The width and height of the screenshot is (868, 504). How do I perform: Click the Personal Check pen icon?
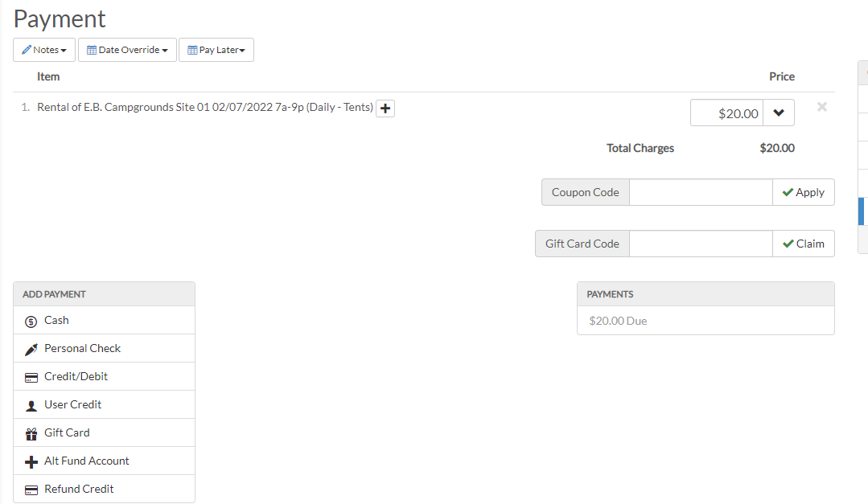31,350
